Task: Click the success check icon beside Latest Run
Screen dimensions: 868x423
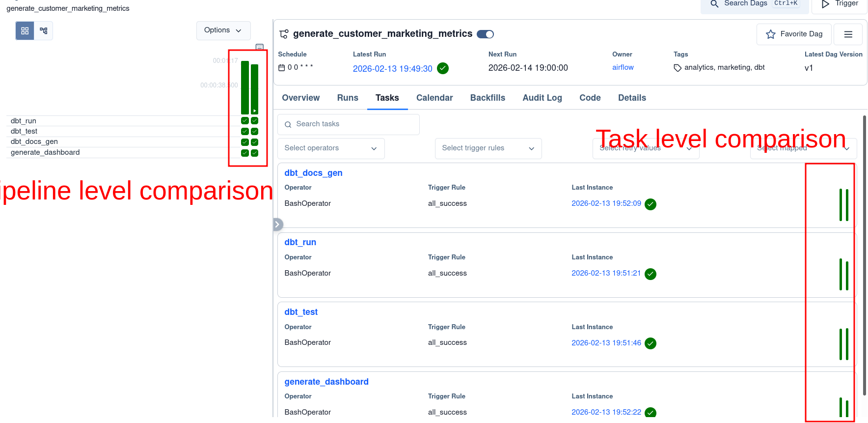Action: 443,68
